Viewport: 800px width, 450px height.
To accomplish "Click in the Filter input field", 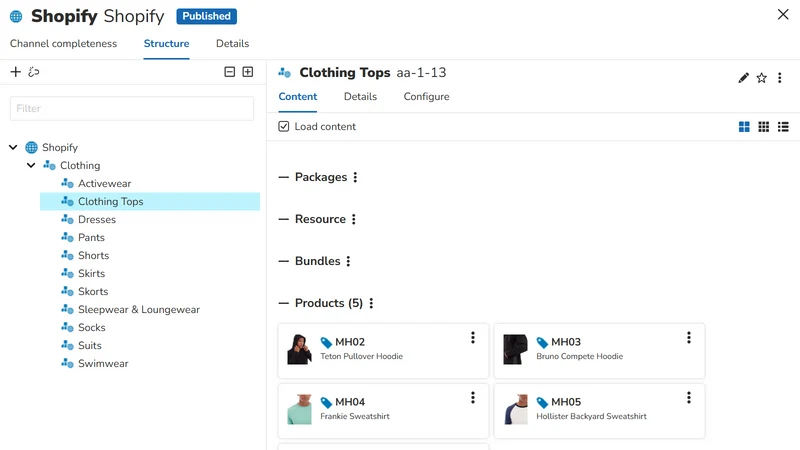I will coord(132,109).
